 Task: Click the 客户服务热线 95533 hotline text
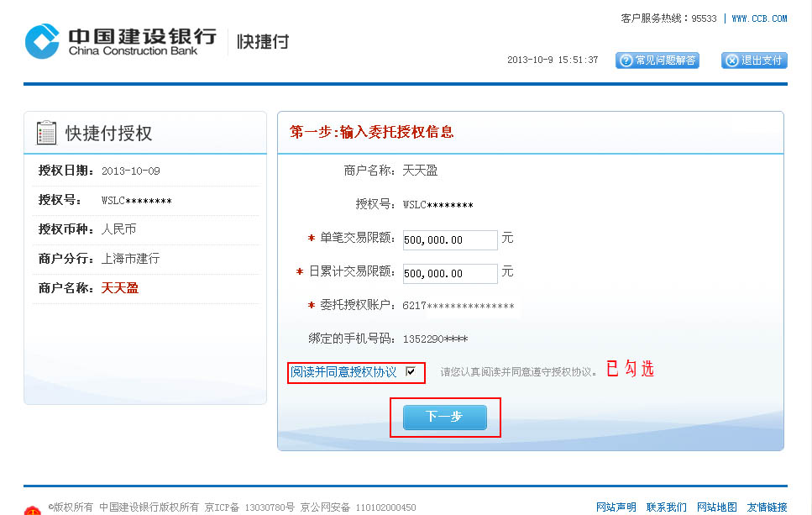coord(668,18)
